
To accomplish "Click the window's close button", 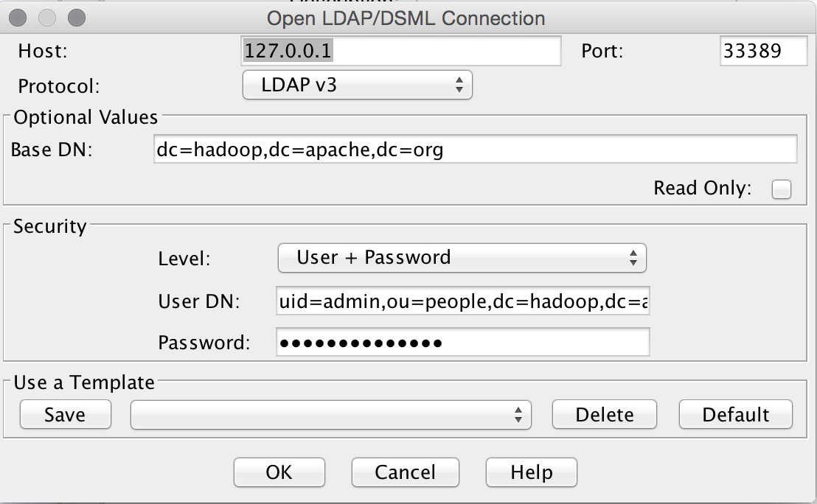I will click(18, 17).
